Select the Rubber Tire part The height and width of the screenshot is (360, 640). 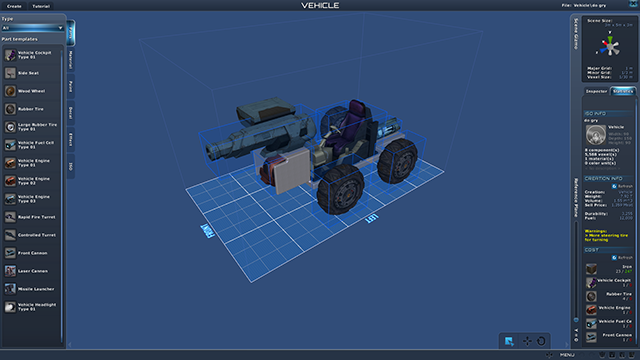coord(32,109)
